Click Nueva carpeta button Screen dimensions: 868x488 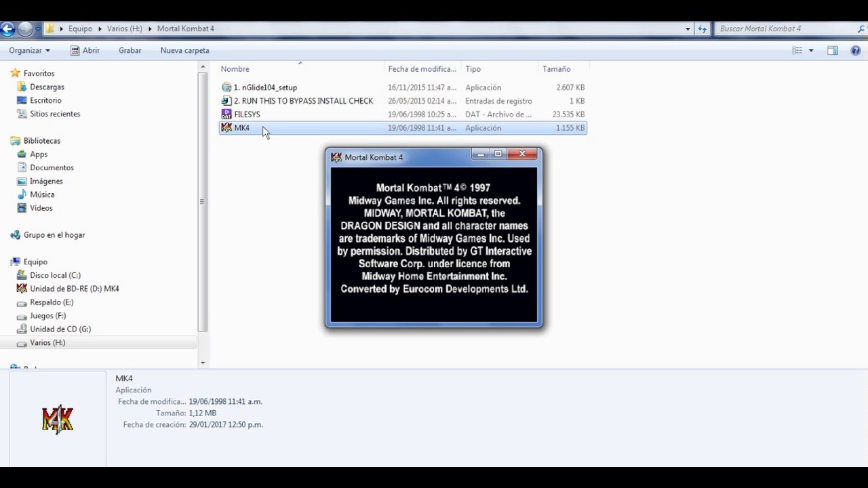tap(184, 51)
